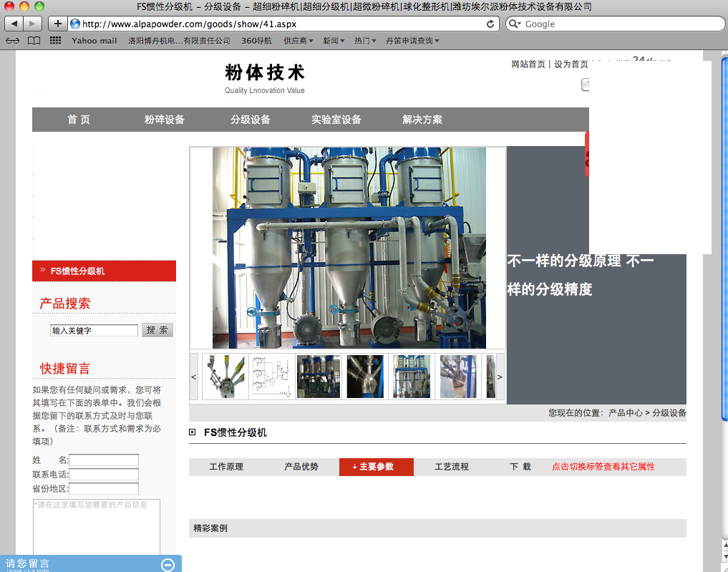Go to the 网站首页 link
Image resolution: width=728 pixels, height=572 pixels.
point(528,64)
